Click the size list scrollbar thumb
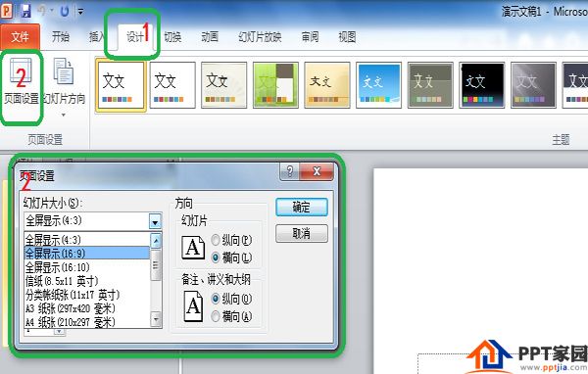Screen dimensions: 588x374 click(156, 265)
